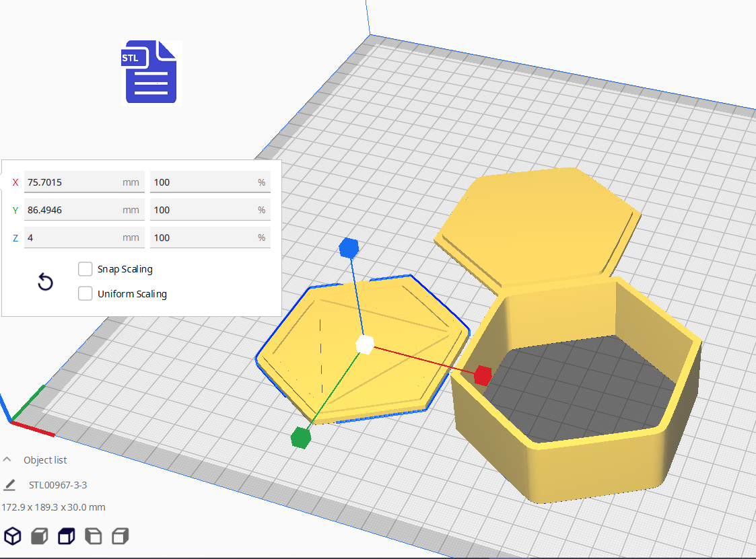Click the 3D perspective view cube icon

point(13,536)
